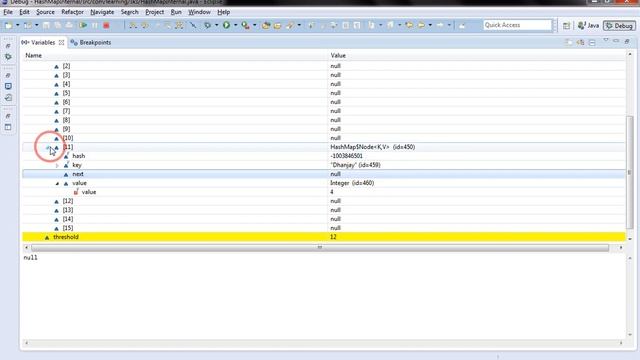Expand the key field row
Screen dimensions: 640x360
click(57, 165)
